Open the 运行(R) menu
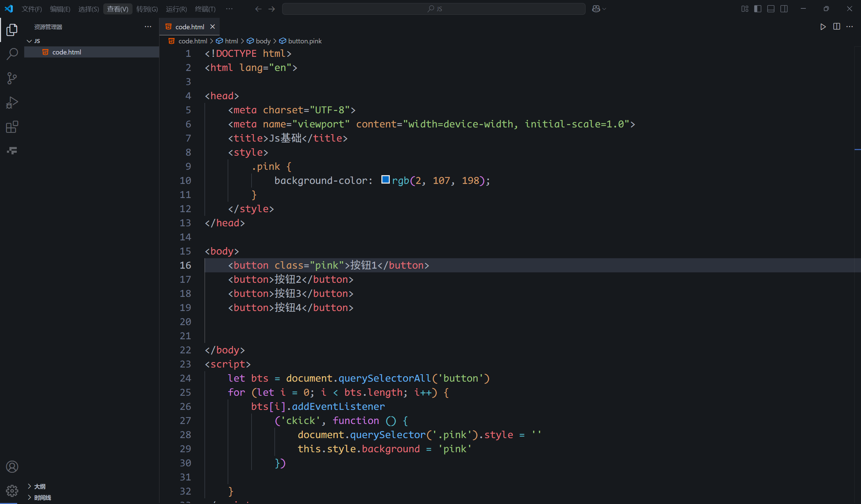The width and height of the screenshot is (861, 504). 176,9
